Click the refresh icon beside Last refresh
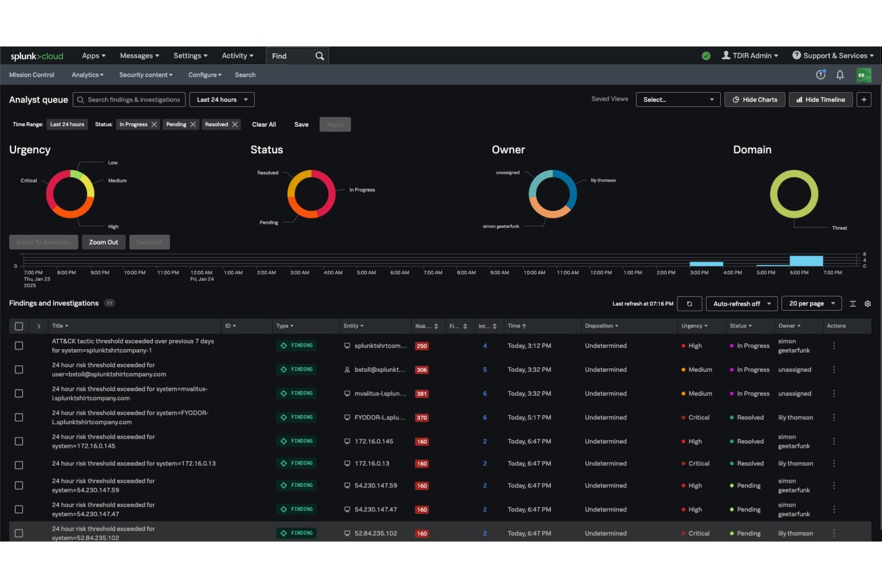 pyautogui.click(x=690, y=304)
